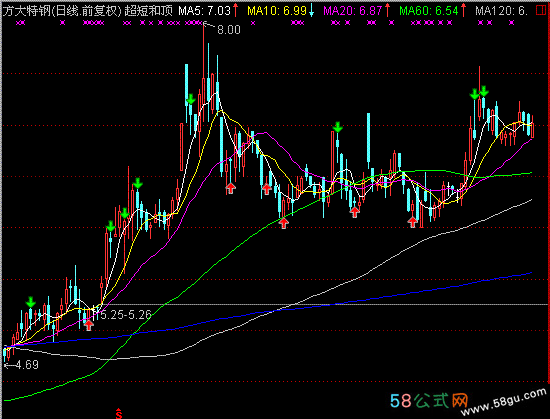This screenshot has height=419, width=550.
Task: Click the rightmost green down arrow on the chart
Action: 484,92
